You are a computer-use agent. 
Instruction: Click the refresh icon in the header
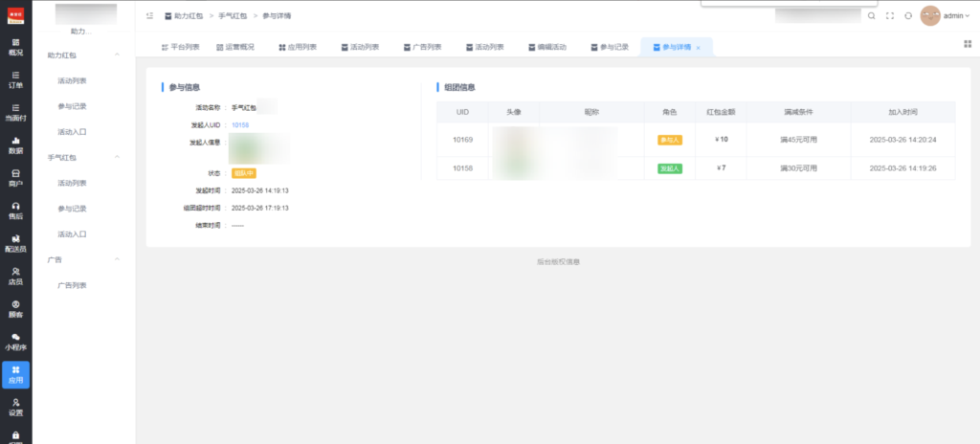coord(908,15)
